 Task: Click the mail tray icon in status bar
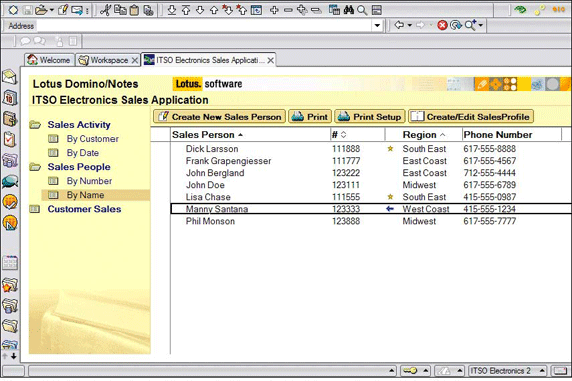[x=560, y=371]
